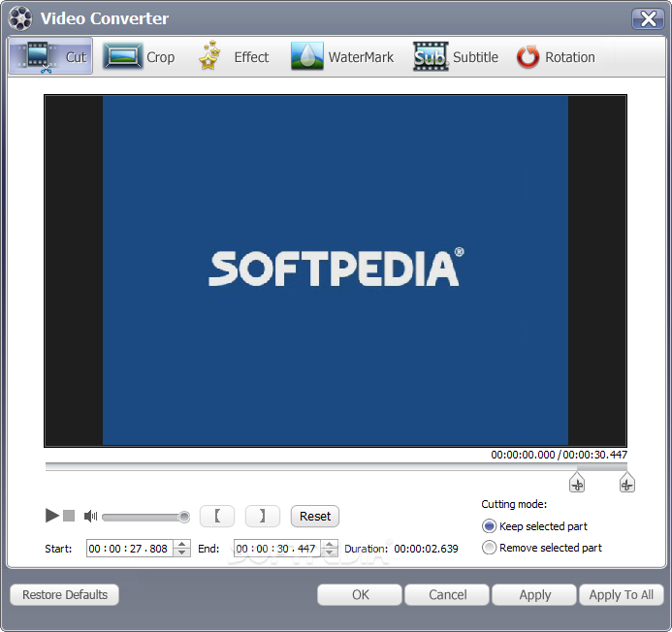The width and height of the screenshot is (672, 632).
Task: Click the Reset button
Action: coord(315,516)
